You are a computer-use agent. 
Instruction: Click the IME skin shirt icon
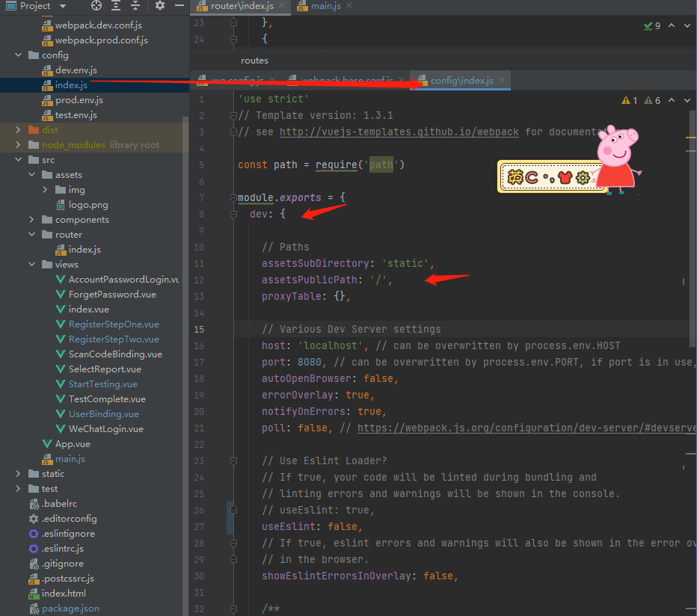(x=565, y=178)
